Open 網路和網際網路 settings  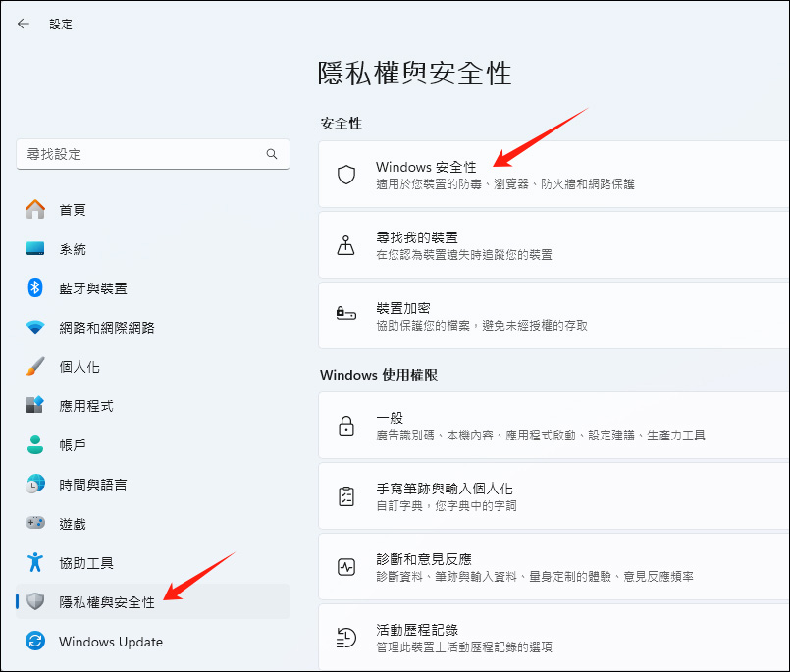[106, 328]
